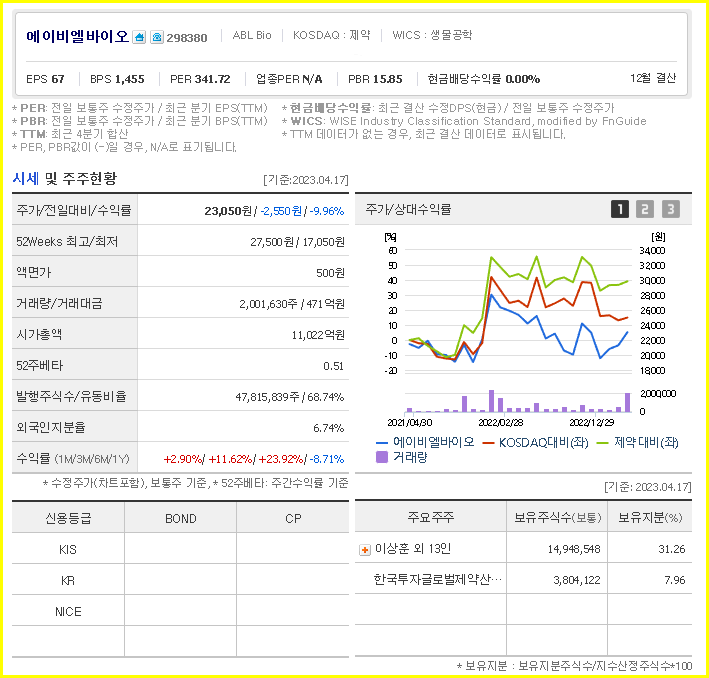
Task: Switch to chart tab 1
Action: tap(620, 209)
